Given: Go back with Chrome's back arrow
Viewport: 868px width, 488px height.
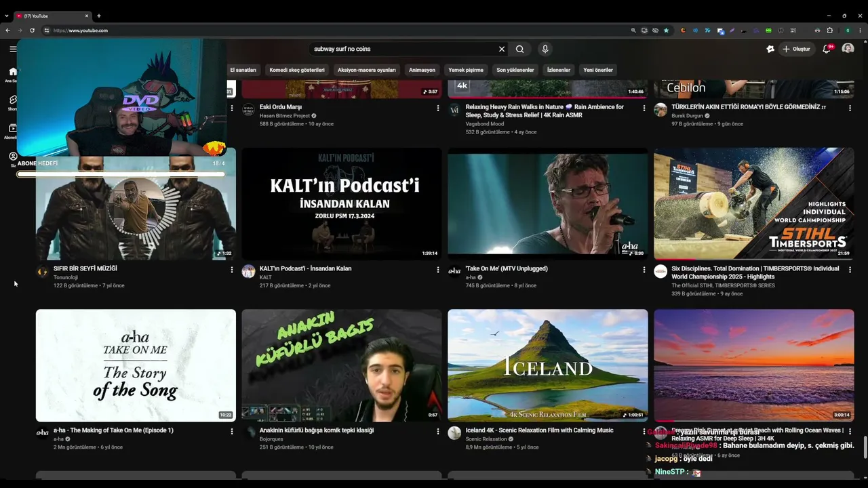Looking at the screenshot, I should click(7, 30).
